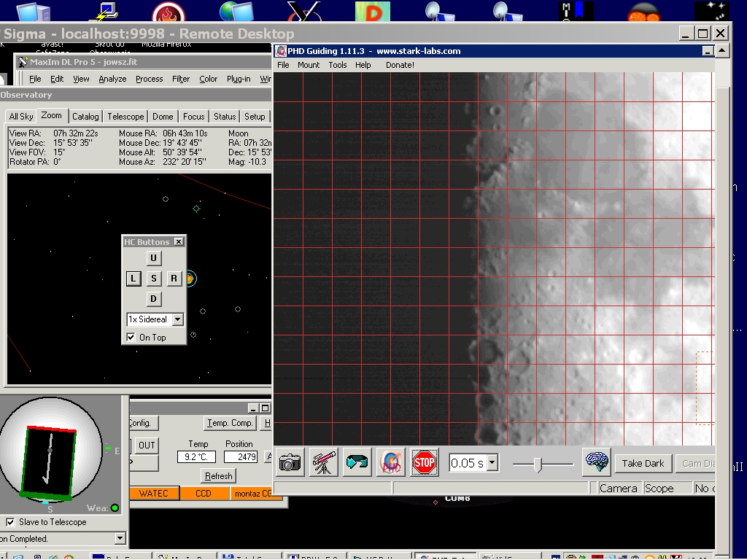Uncheck the On Top checkbox
747x560 pixels.
tap(131, 337)
